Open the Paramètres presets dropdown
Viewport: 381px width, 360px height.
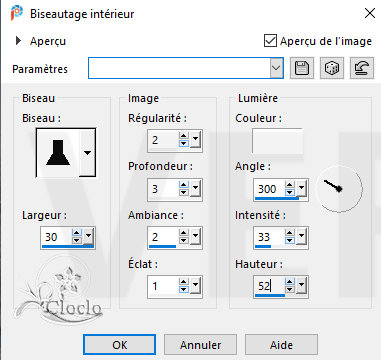pos(276,68)
